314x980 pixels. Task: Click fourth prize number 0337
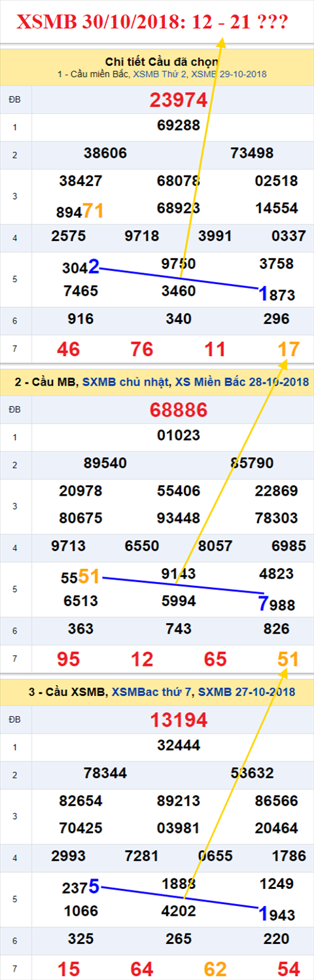coord(288,236)
